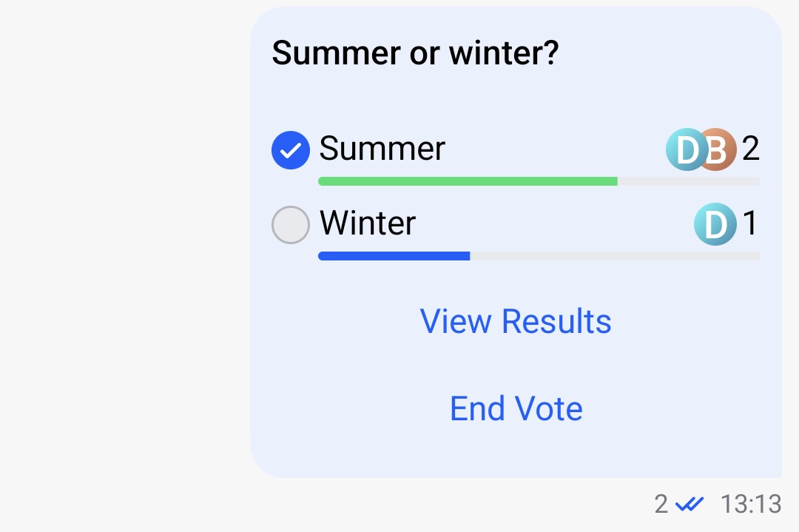799x532 pixels.
Task: Click the D voter avatar next to Winter
Action: 715,224
